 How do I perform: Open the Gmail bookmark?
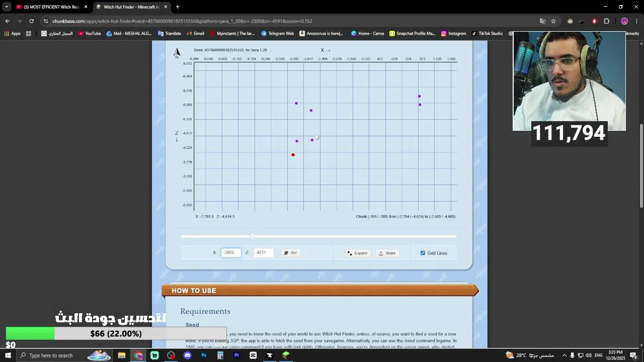(195, 34)
